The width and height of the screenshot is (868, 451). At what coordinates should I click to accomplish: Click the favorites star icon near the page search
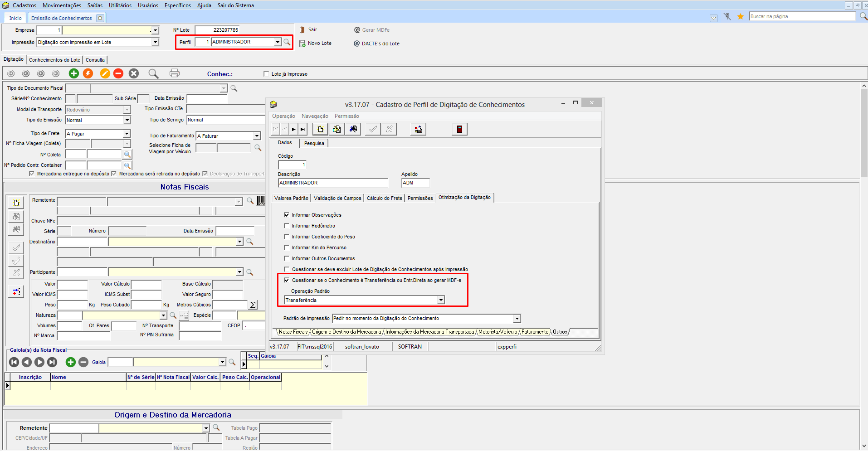tap(741, 16)
